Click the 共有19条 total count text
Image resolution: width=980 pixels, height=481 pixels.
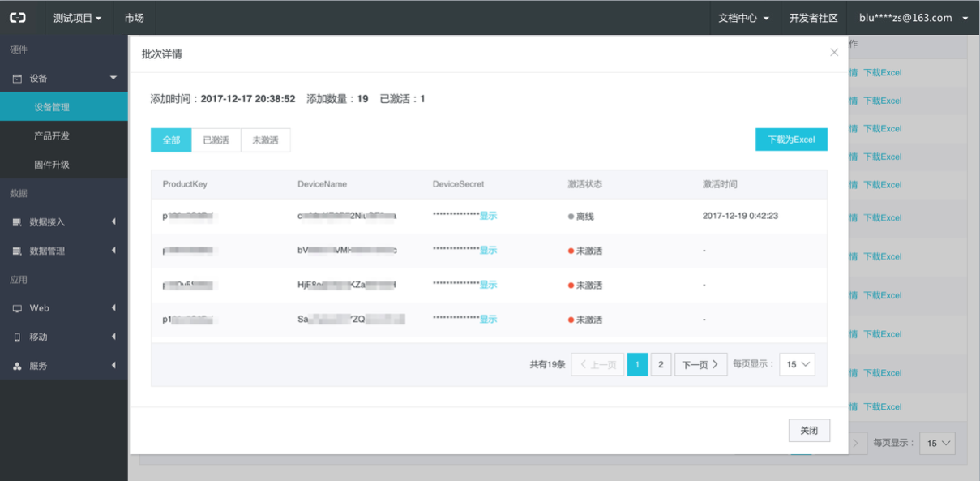click(547, 365)
